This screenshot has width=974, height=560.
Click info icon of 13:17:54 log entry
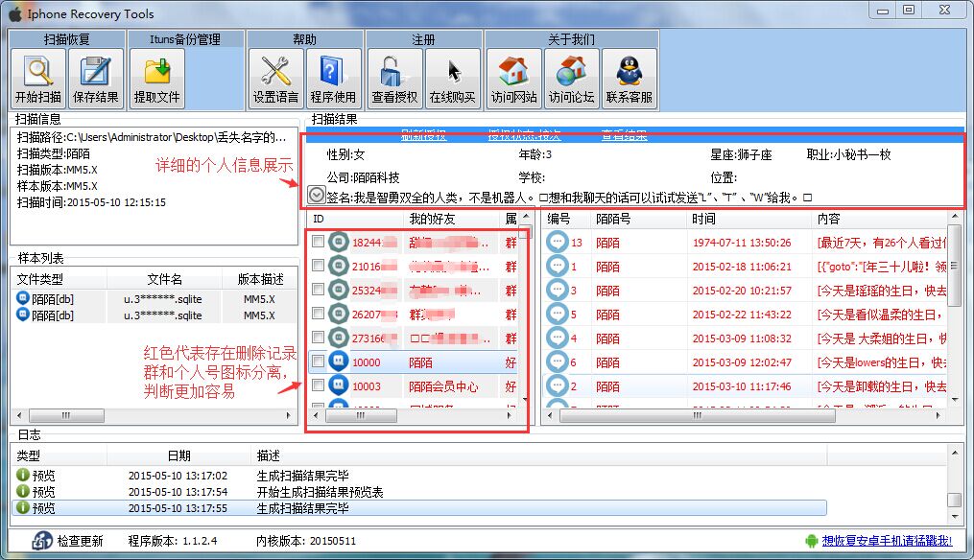point(23,491)
